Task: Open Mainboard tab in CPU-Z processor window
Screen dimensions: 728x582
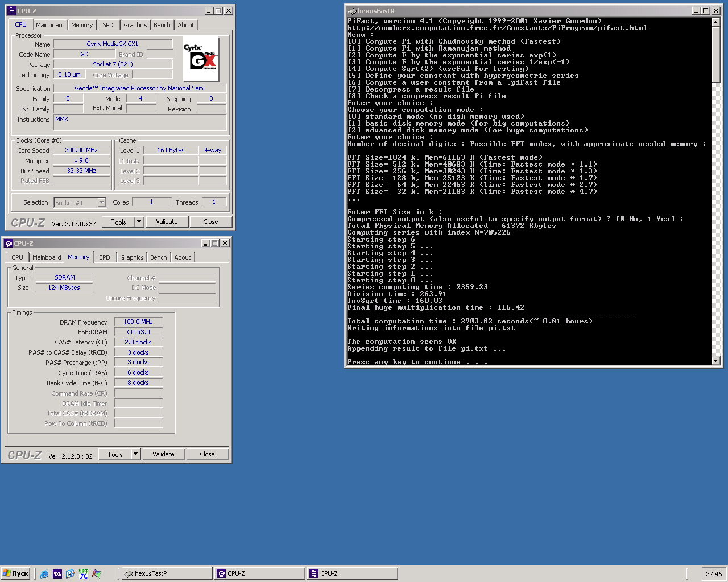Action: 50,25
